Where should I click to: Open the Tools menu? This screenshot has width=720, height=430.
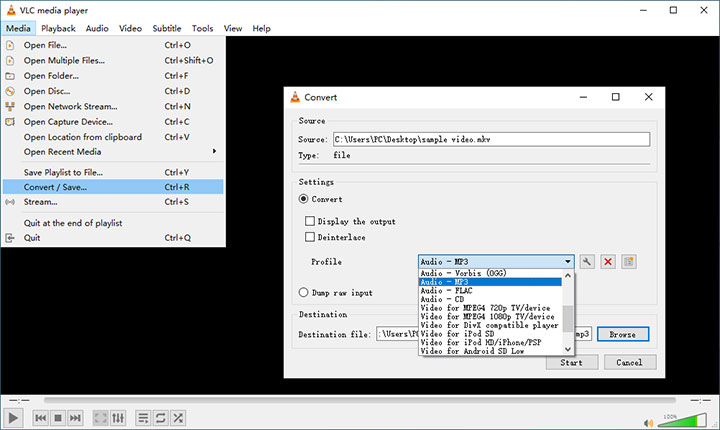pos(202,28)
